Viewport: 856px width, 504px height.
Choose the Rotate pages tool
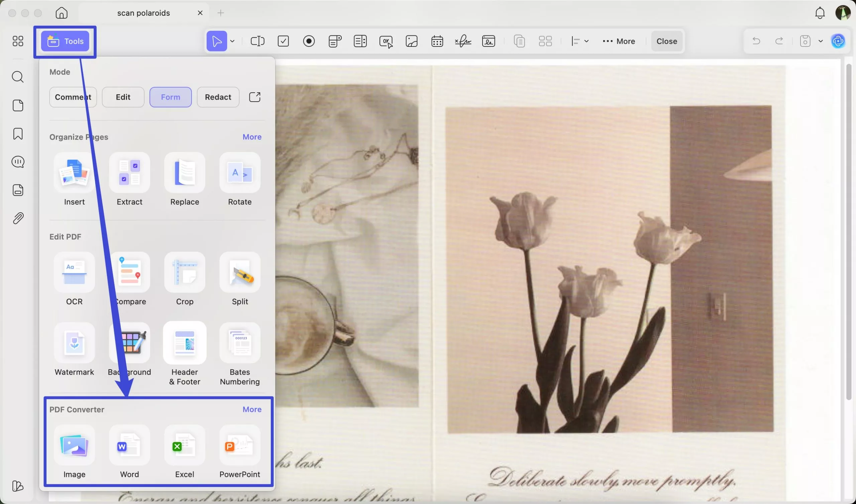pos(239,173)
